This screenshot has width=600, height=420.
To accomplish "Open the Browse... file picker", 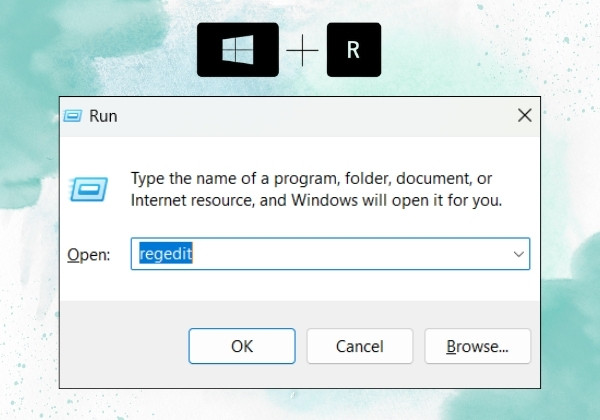I will pyautogui.click(x=478, y=346).
